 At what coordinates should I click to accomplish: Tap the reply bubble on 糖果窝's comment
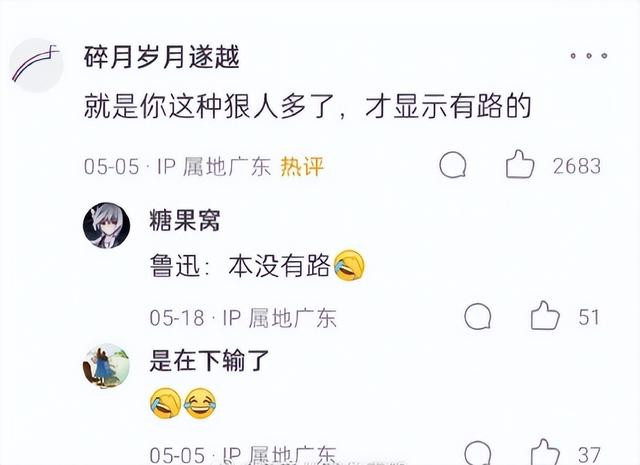coord(478,317)
